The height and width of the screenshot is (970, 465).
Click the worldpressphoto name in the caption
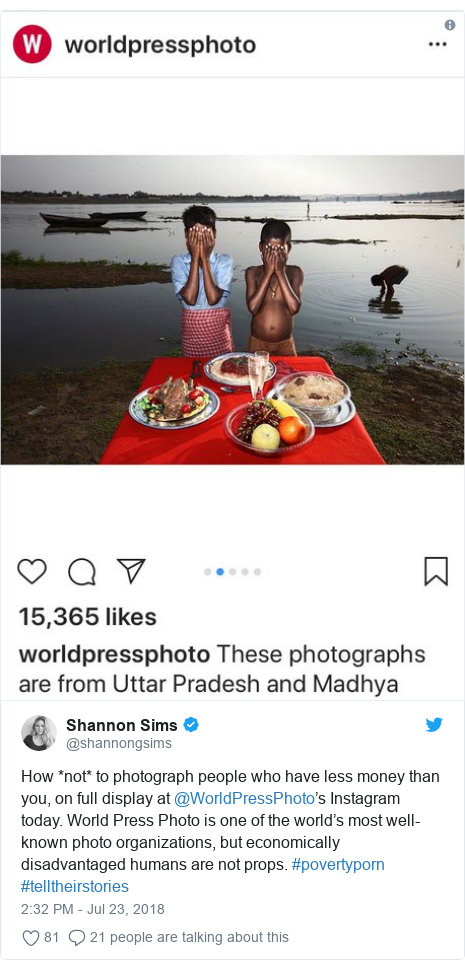pos(114,655)
